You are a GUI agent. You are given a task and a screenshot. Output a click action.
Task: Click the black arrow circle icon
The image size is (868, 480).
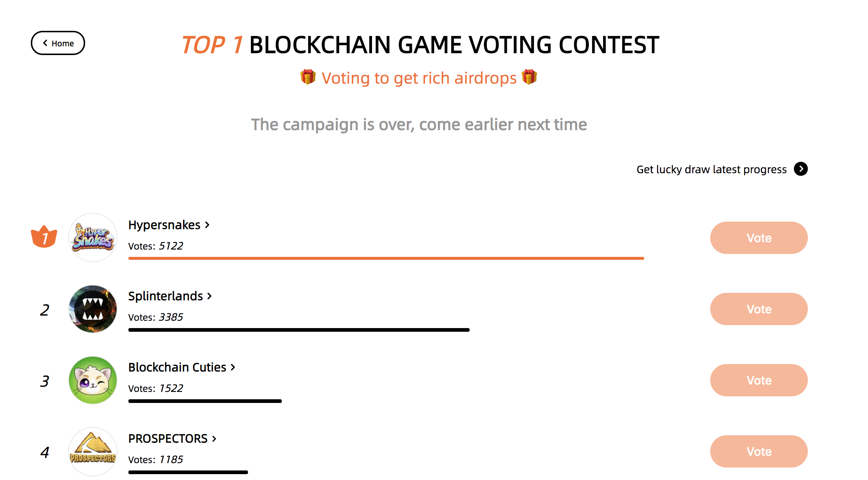click(x=800, y=169)
